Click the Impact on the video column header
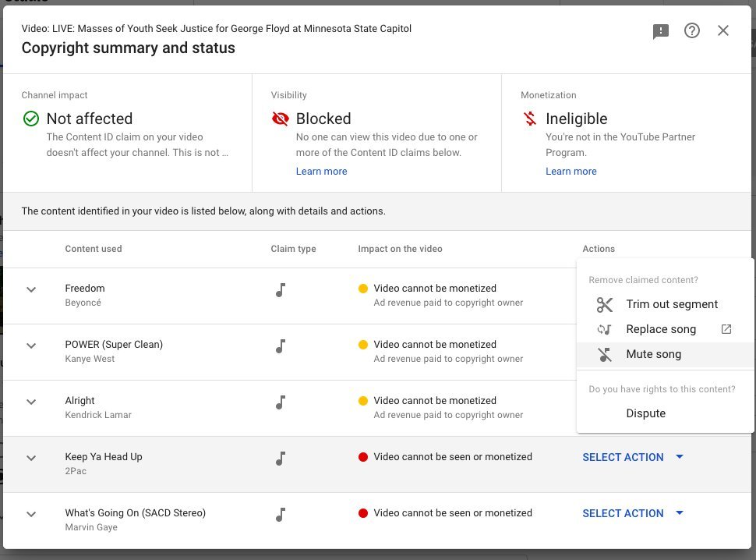 400,249
